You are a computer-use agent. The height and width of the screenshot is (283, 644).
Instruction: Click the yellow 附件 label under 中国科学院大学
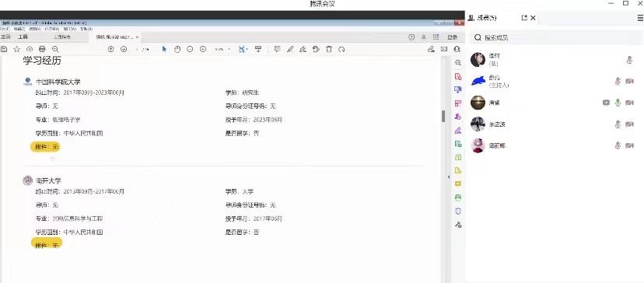(x=45, y=147)
